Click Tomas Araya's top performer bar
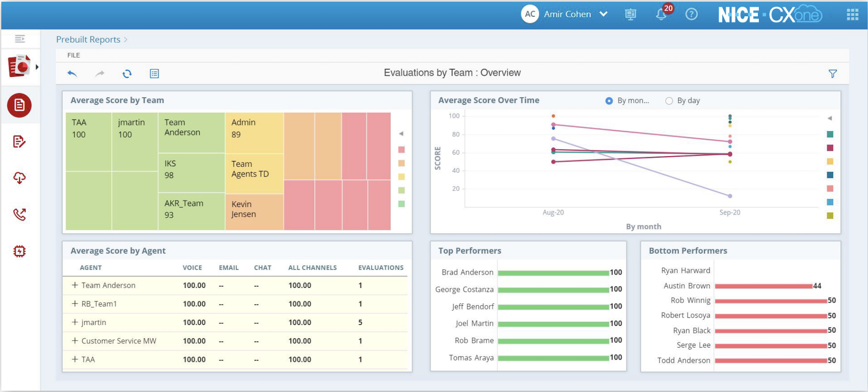This screenshot has height=392, width=868. click(553, 358)
